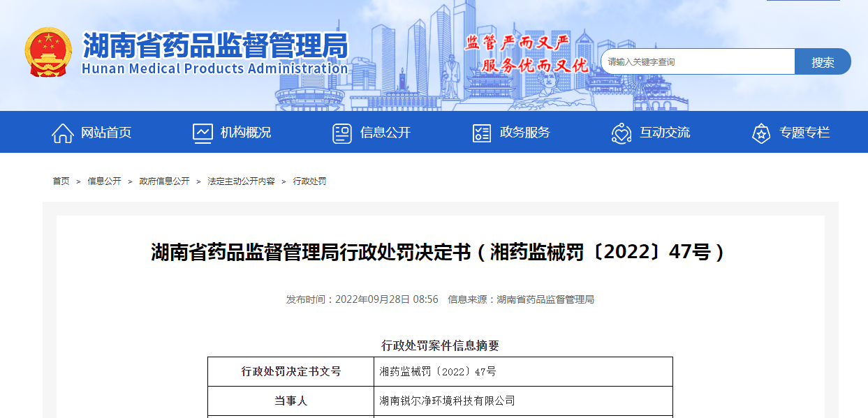Click the red slogan 监管严而又严
Screen dimensions: 868x418
(517, 43)
